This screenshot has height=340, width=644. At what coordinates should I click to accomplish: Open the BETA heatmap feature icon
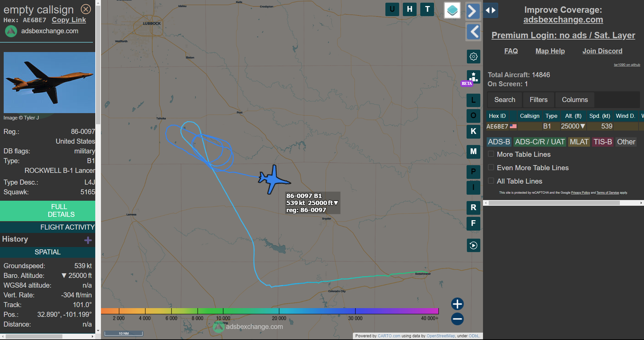[x=473, y=77]
